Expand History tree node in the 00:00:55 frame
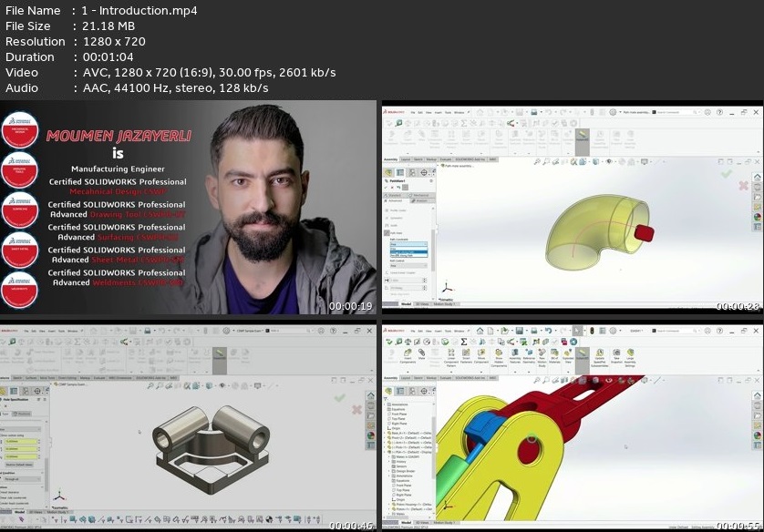Image resolution: width=764 pixels, height=532 pixels. pyautogui.click(x=388, y=462)
